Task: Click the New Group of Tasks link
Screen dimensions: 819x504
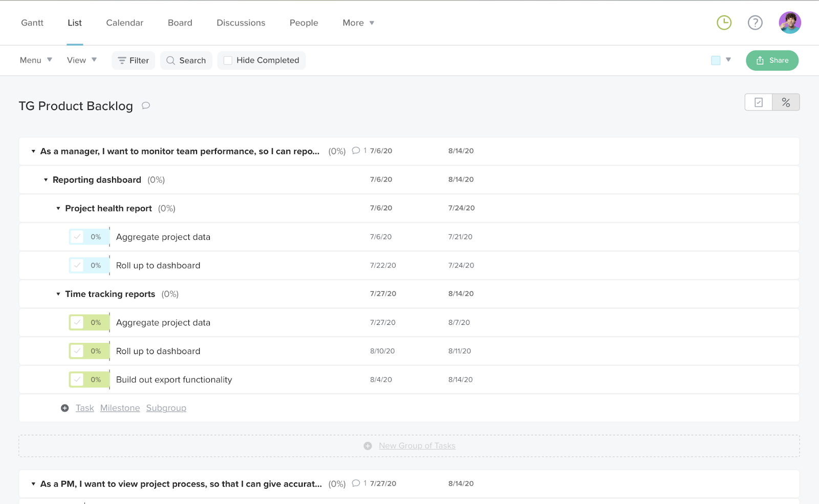Action: coord(417,445)
